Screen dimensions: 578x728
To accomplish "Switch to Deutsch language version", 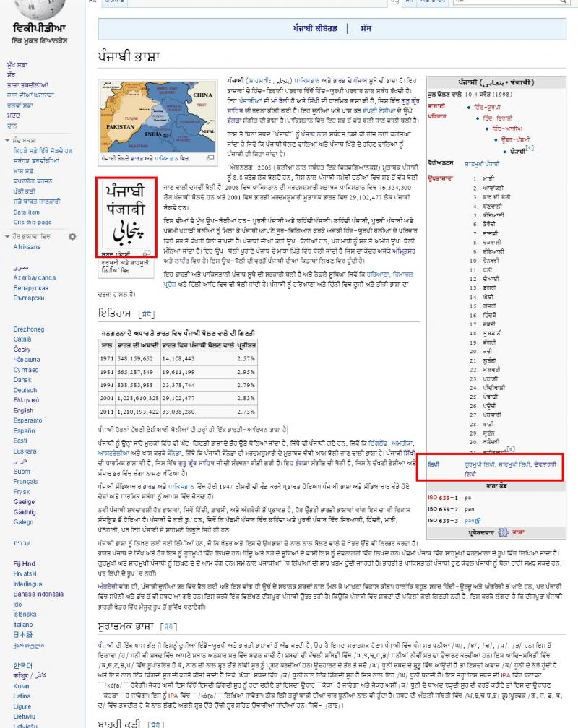I will coord(25,391).
